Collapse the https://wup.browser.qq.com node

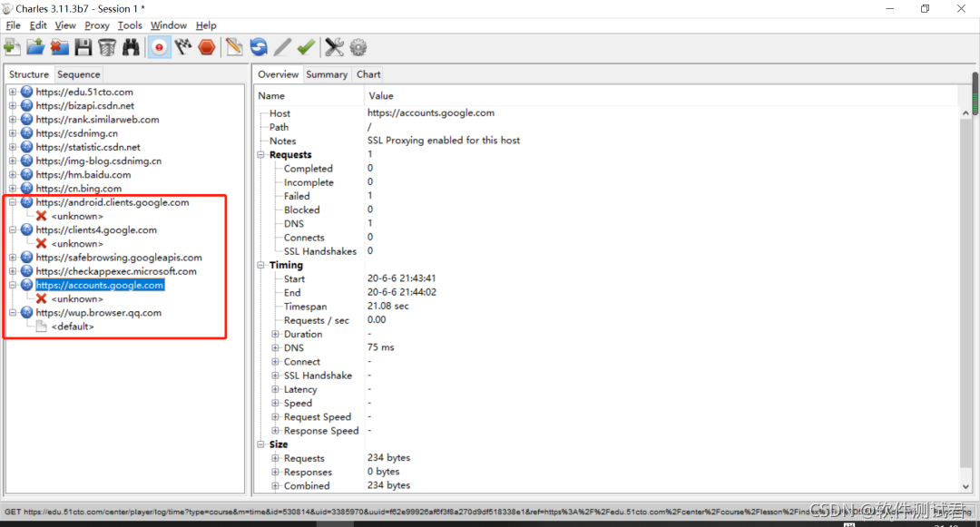[13, 312]
